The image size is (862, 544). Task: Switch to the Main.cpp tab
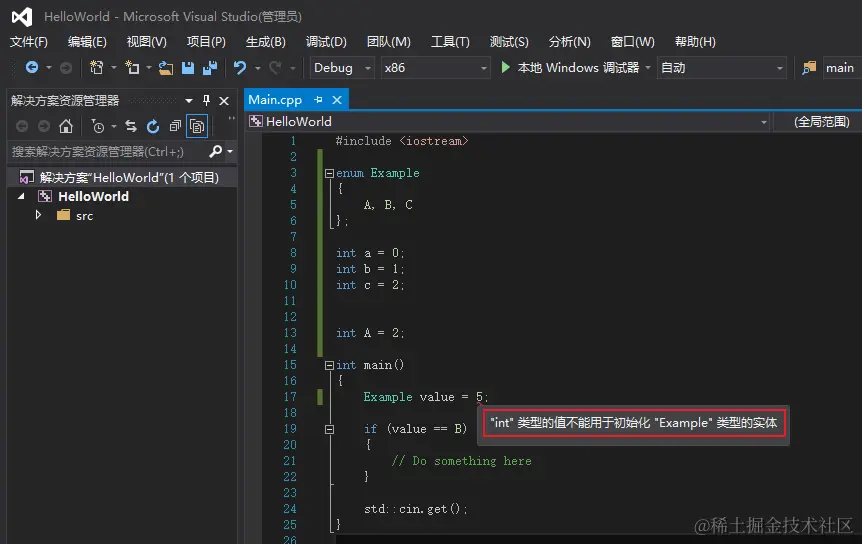[x=275, y=99]
